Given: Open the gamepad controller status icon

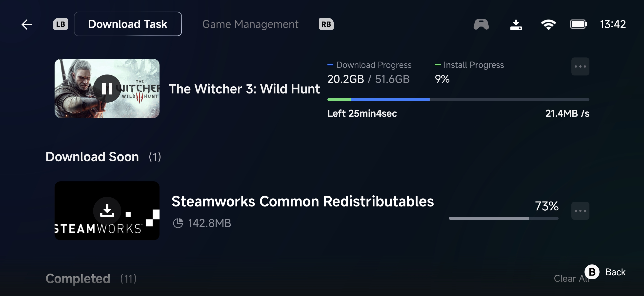Looking at the screenshot, I should [x=481, y=24].
